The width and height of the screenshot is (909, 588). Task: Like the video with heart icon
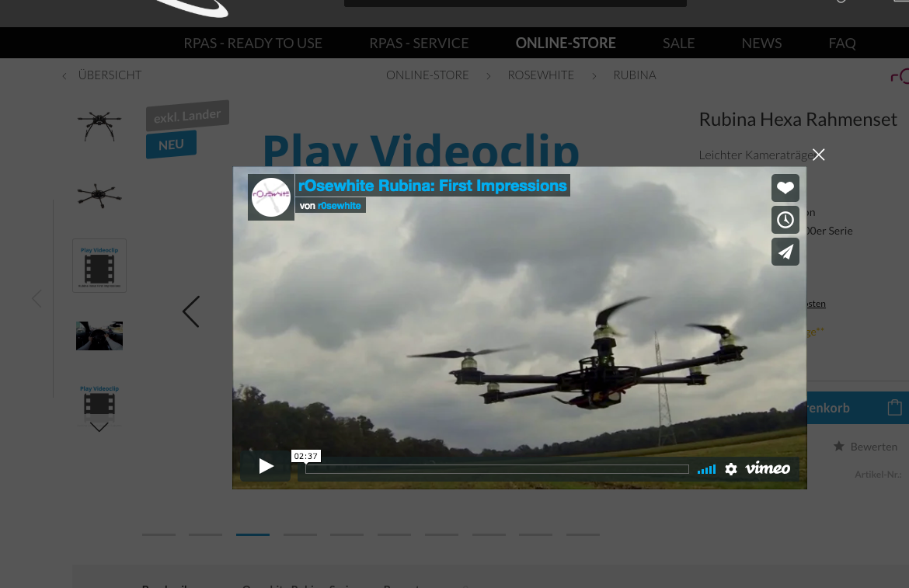(785, 188)
